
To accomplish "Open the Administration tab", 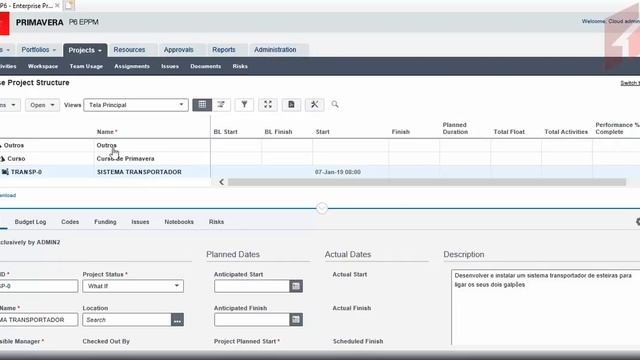I will point(275,50).
